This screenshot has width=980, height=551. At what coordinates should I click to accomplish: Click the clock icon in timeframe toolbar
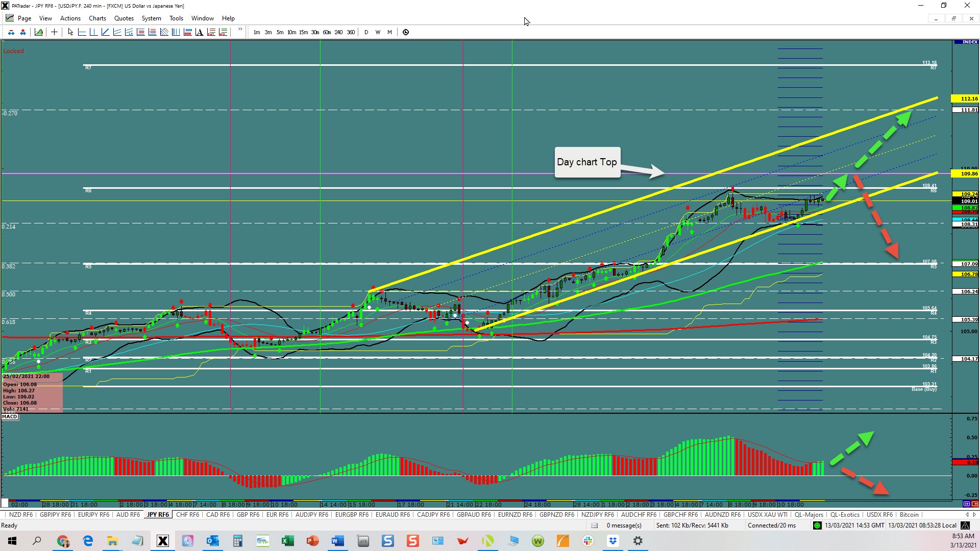406,32
